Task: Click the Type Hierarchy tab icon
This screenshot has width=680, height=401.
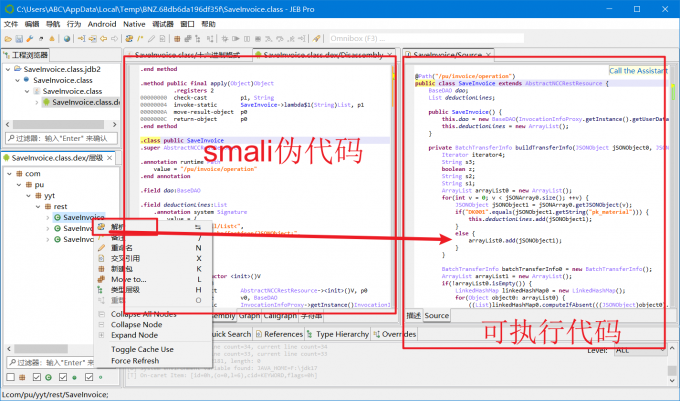Action: click(310, 334)
